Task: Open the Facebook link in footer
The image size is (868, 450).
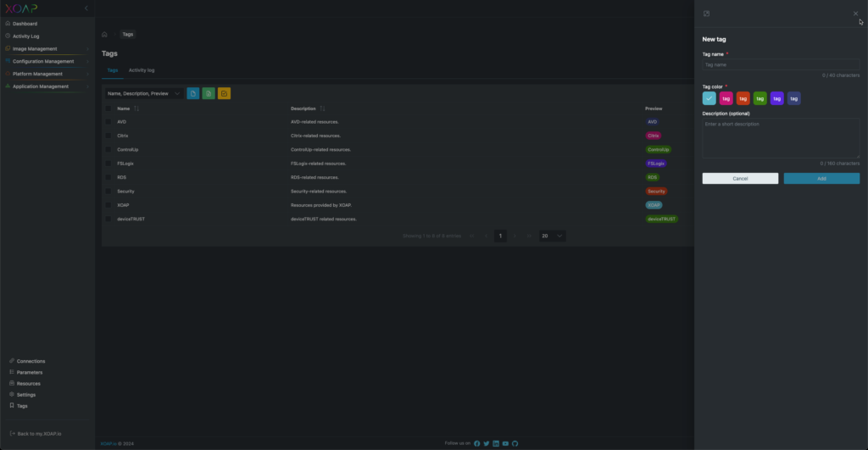Action: pos(476,443)
